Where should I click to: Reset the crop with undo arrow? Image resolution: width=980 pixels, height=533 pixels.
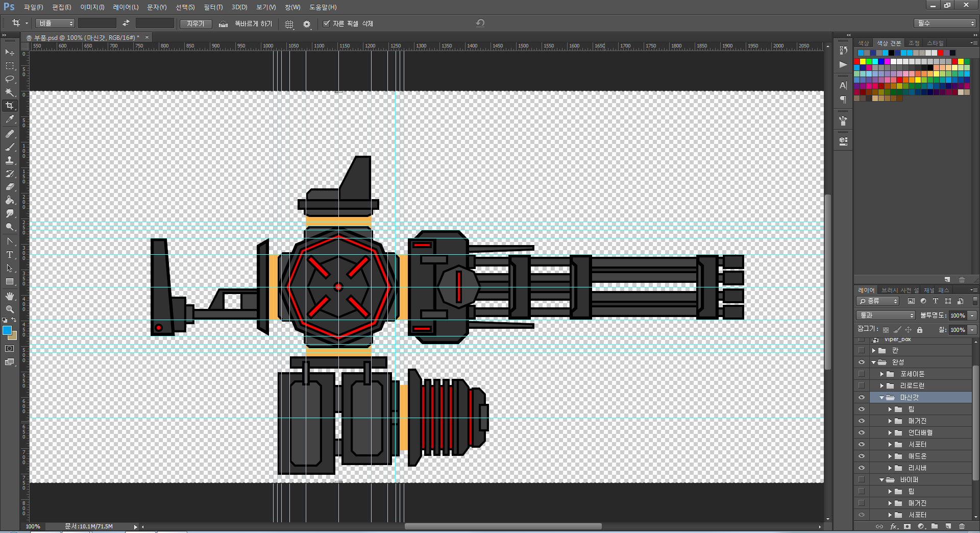click(x=480, y=23)
